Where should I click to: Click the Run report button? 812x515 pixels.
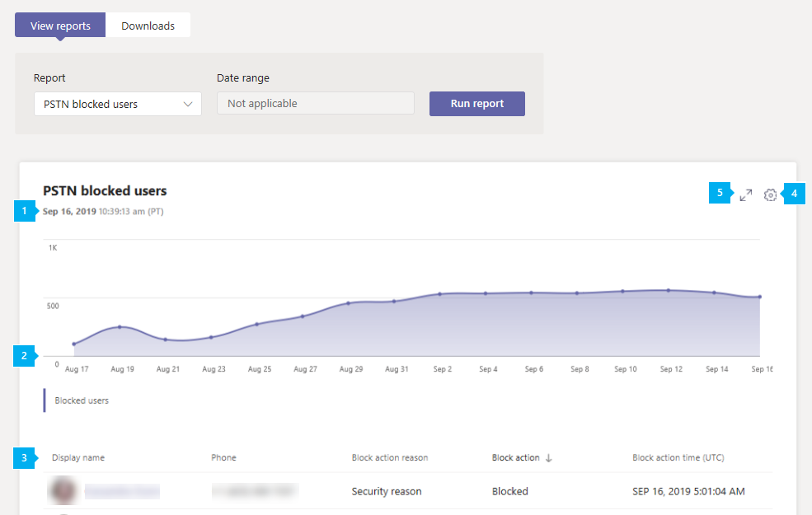pos(477,104)
